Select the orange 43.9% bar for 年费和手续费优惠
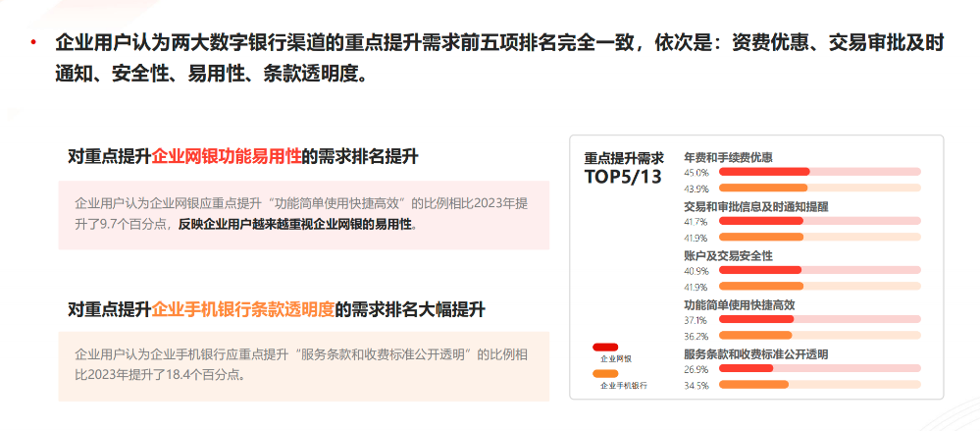The height and width of the screenshot is (431, 980). pyautogui.click(x=763, y=188)
